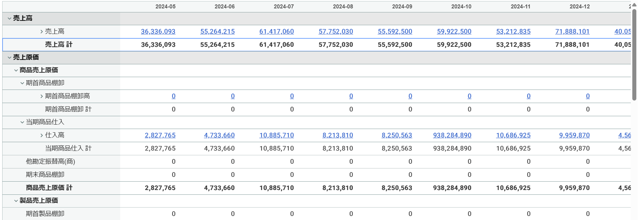Expand the 売上高 sub-row chevron
This screenshot has width=644, height=220.
tap(42, 31)
